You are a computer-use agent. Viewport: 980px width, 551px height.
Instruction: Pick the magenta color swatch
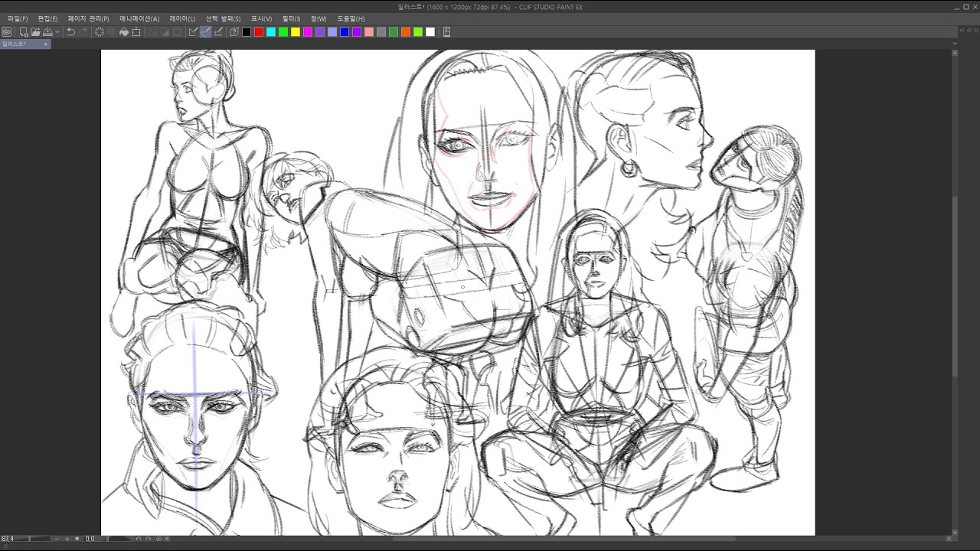pyautogui.click(x=308, y=32)
